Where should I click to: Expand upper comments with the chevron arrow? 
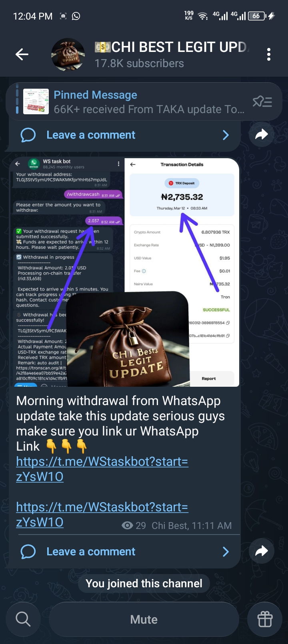pyautogui.click(x=226, y=135)
